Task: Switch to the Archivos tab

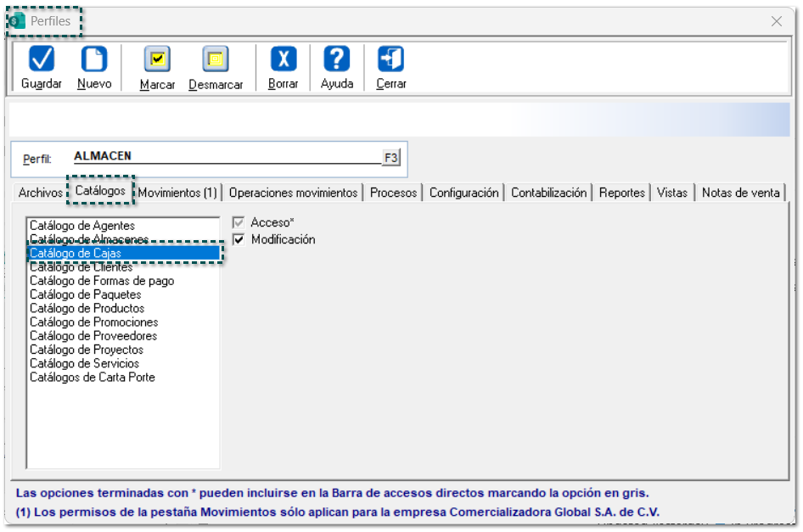Action: pos(41,193)
